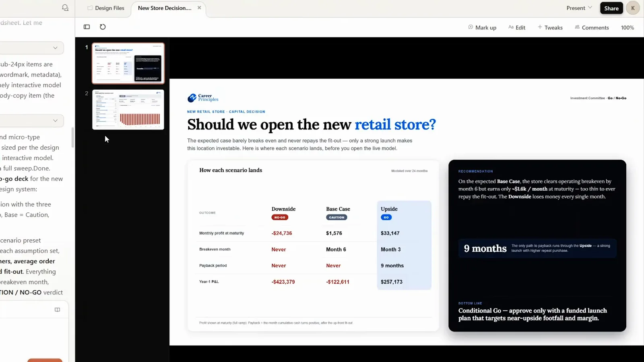This screenshot has height=362, width=644.
Task: Click the '$1,576' Base Case profit value
Action: point(334,233)
